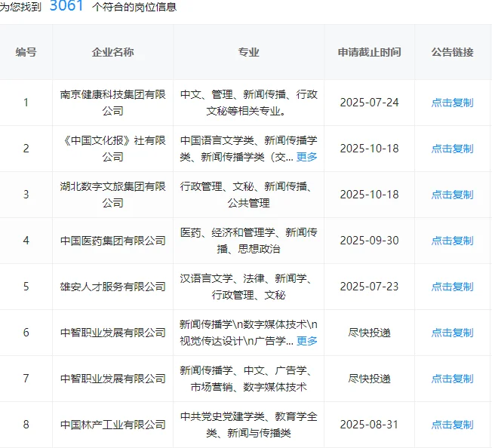This screenshot has height=448, width=492.
Task: Click company name 中国林产工业有限公司
Action: pos(112,425)
